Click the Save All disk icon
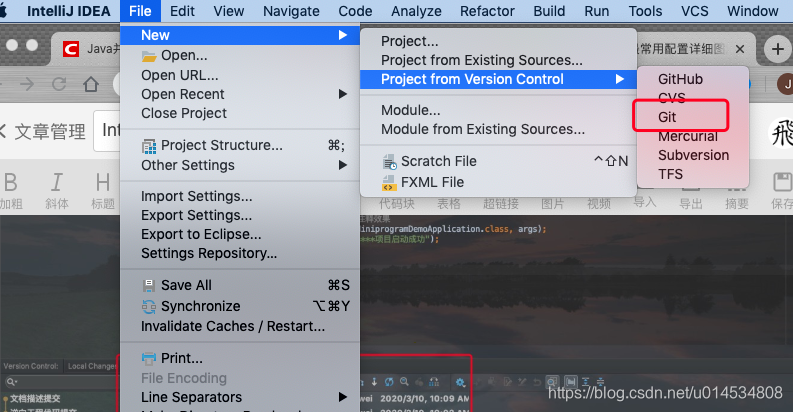 pyautogui.click(x=149, y=285)
